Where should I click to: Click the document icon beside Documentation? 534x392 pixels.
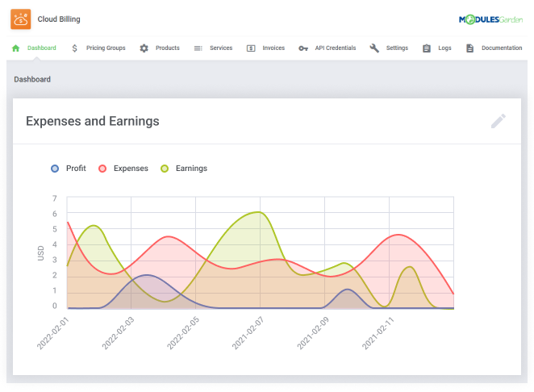coord(469,48)
